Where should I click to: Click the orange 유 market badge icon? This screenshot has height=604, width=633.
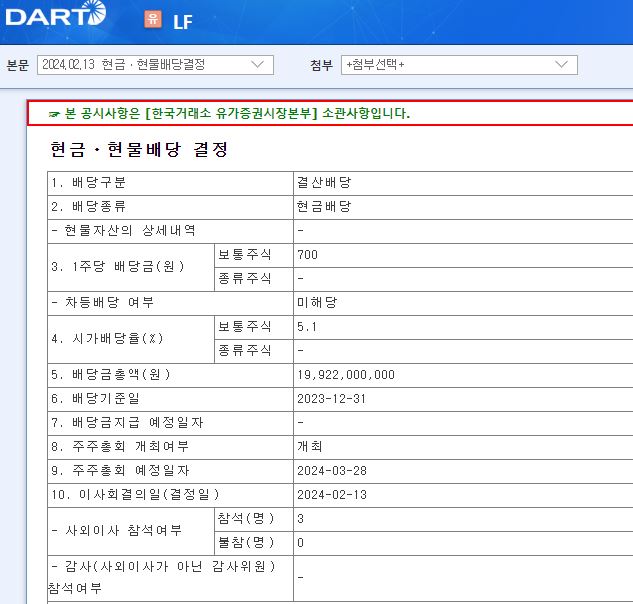153,19
